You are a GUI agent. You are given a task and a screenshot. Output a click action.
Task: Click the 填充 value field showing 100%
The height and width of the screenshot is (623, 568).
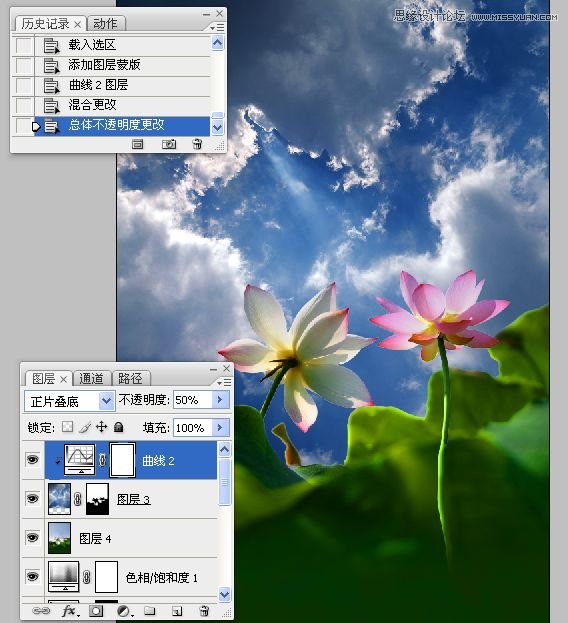point(193,428)
